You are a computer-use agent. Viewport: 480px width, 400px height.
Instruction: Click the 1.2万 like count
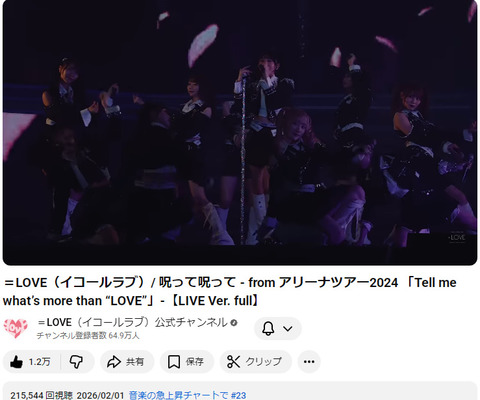(x=39, y=362)
